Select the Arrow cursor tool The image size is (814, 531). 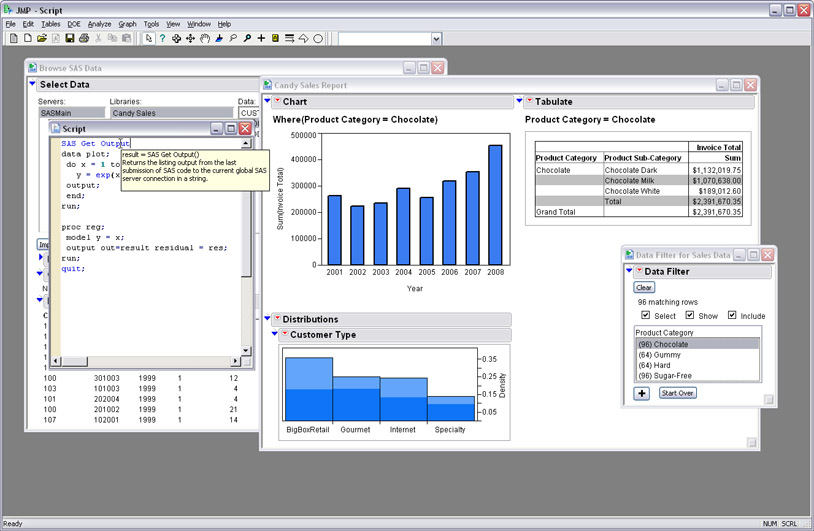pyautogui.click(x=148, y=38)
